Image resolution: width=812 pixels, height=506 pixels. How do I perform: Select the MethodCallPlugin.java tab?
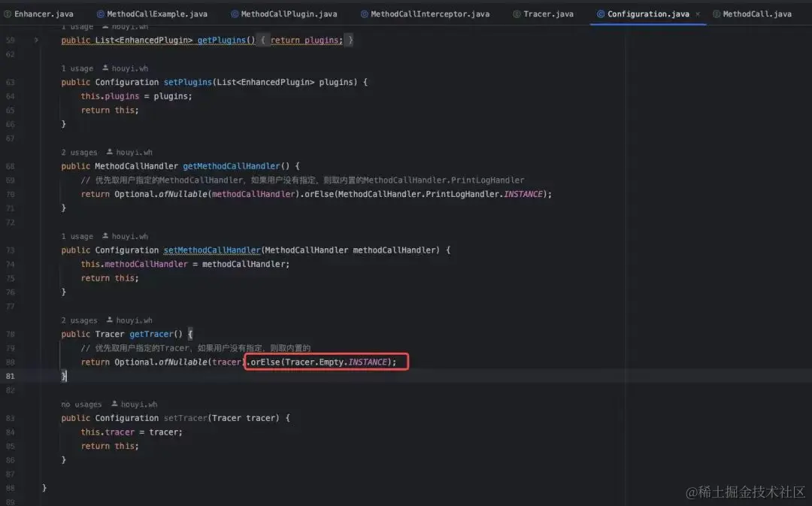283,14
